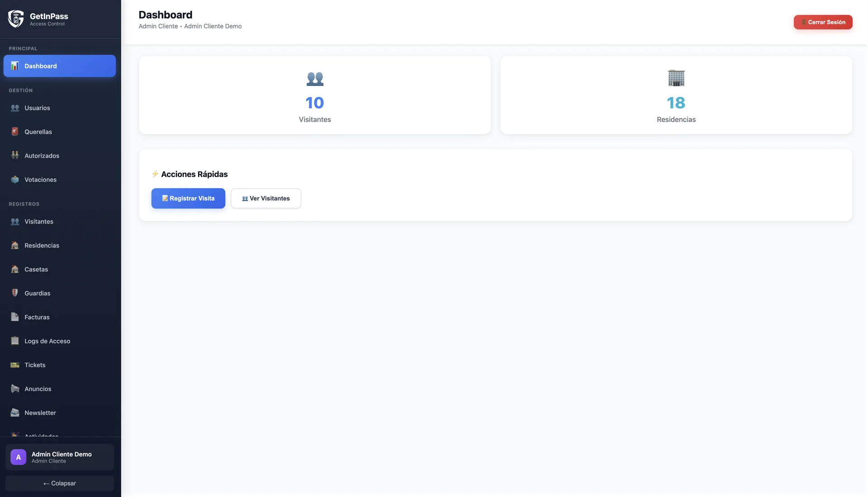868x497 pixels.
Task: Click the Votaciones ballot box icon
Action: pyautogui.click(x=15, y=180)
